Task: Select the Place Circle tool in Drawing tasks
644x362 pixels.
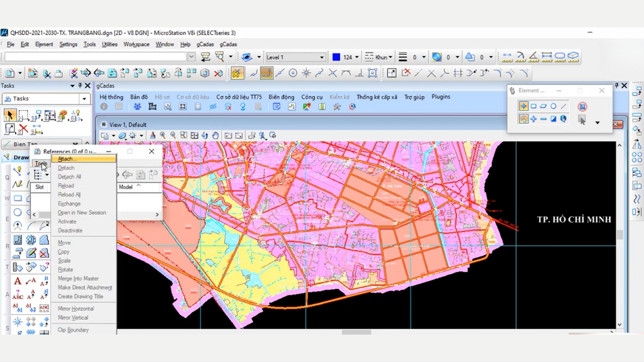Action: coord(17,213)
